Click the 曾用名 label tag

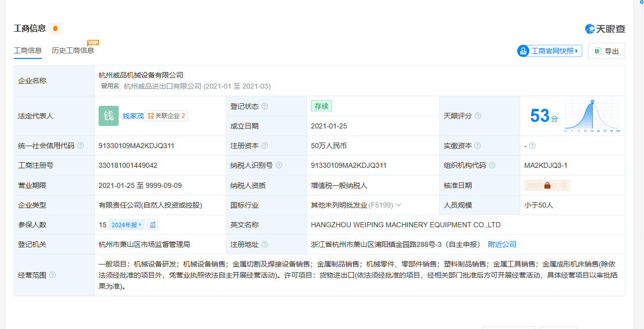[110, 86]
